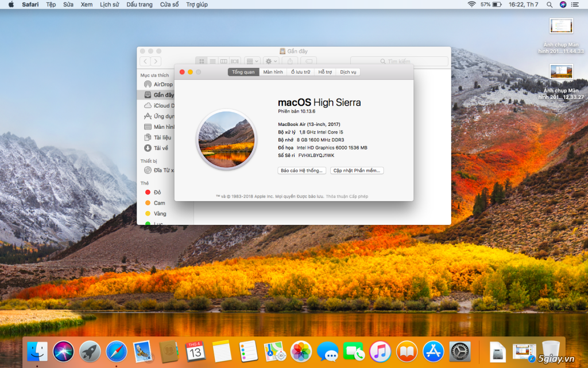The image size is (588, 368).
Task: Open the Thỏa thuận Cấp phép link
Action: click(347, 197)
